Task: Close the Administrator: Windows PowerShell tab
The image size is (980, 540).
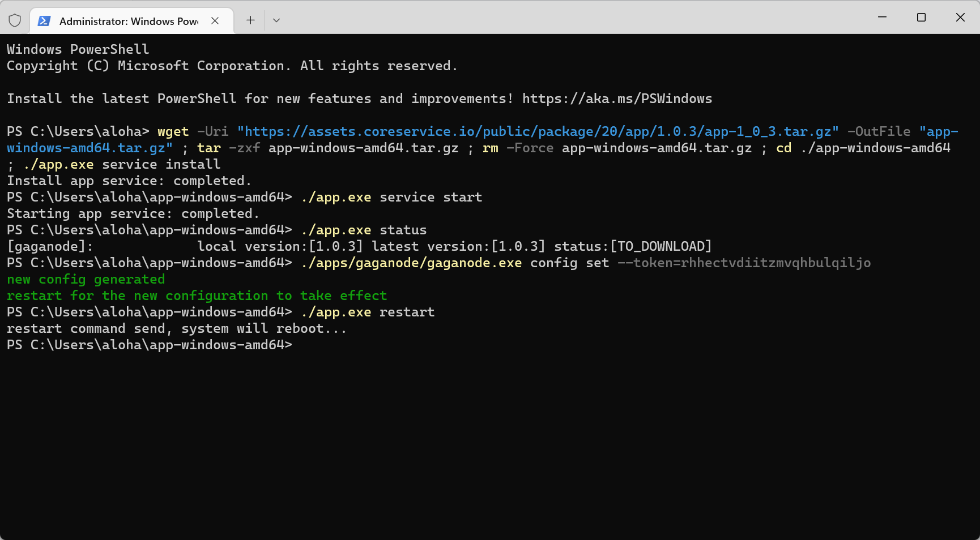Action: (x=215, y=21)
